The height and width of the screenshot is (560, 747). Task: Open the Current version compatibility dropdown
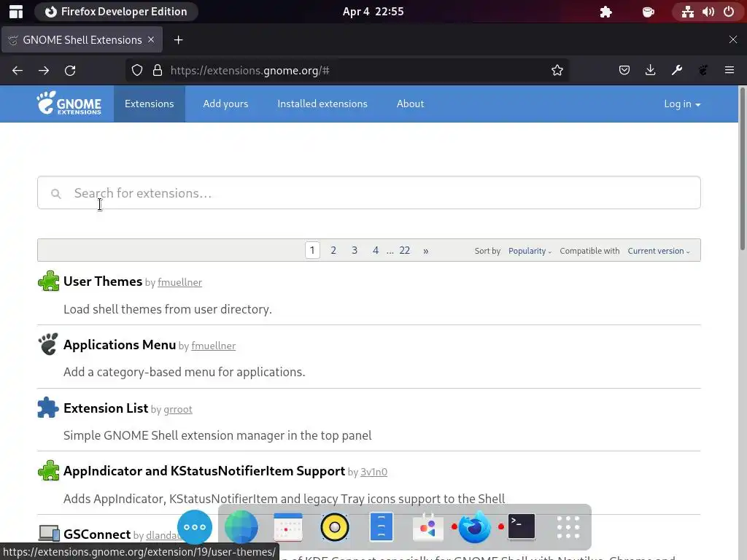[x=659, y=251]
